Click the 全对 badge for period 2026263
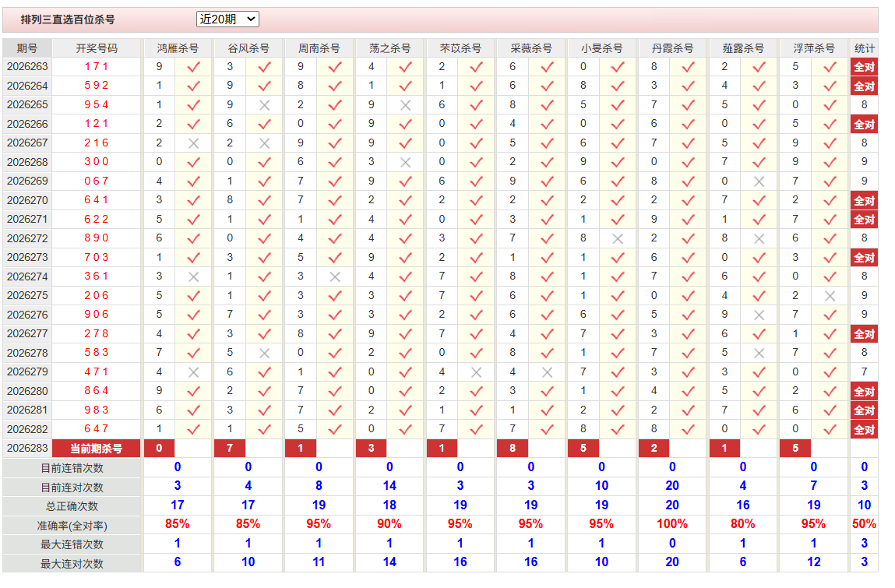Image resolution: width=895 pixels, height=588 pixels. (864, 67)
